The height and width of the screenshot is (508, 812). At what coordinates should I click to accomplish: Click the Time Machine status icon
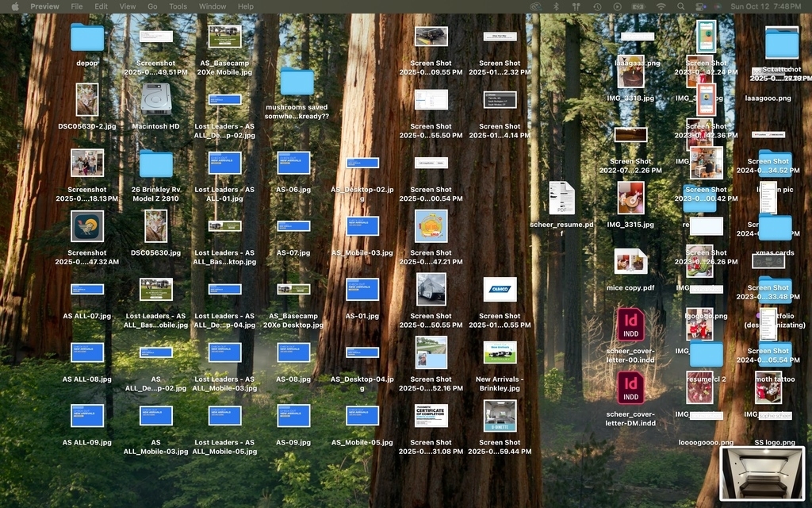pyautogui.click(x=597, y=6)
